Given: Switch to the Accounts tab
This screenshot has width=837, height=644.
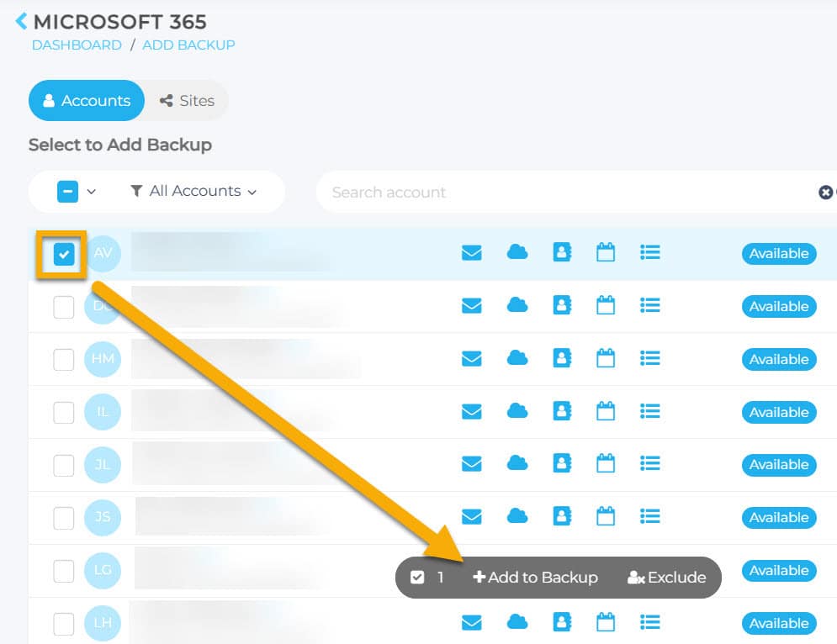Looking at the screenshot, I should [x=87, y=100].
